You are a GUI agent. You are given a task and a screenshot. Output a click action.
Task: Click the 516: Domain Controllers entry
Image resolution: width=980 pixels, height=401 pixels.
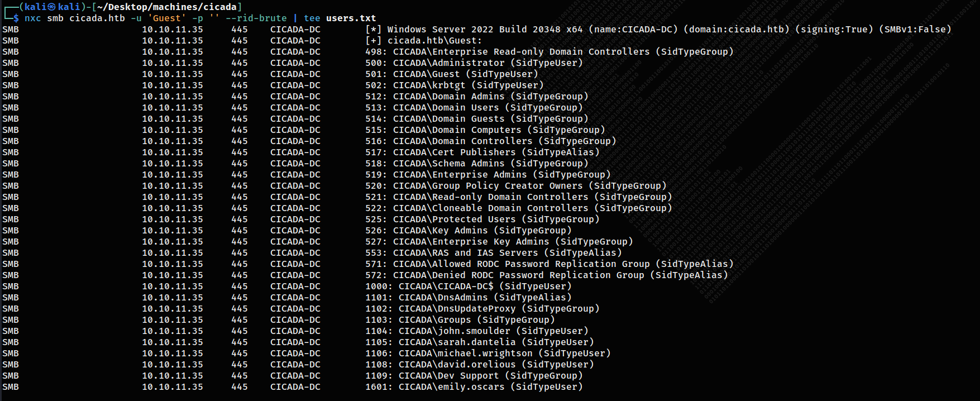coord(491,141)
